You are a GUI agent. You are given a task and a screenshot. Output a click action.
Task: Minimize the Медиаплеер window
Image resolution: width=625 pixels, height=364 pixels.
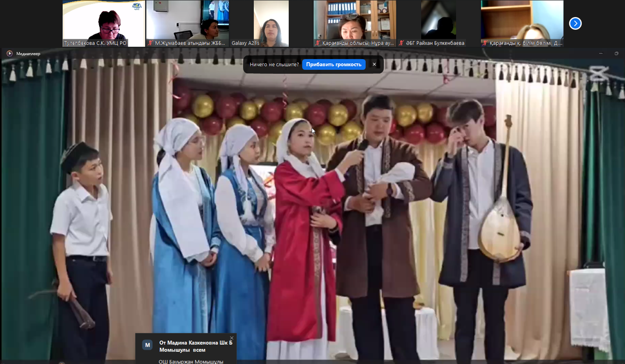(601, 54)
